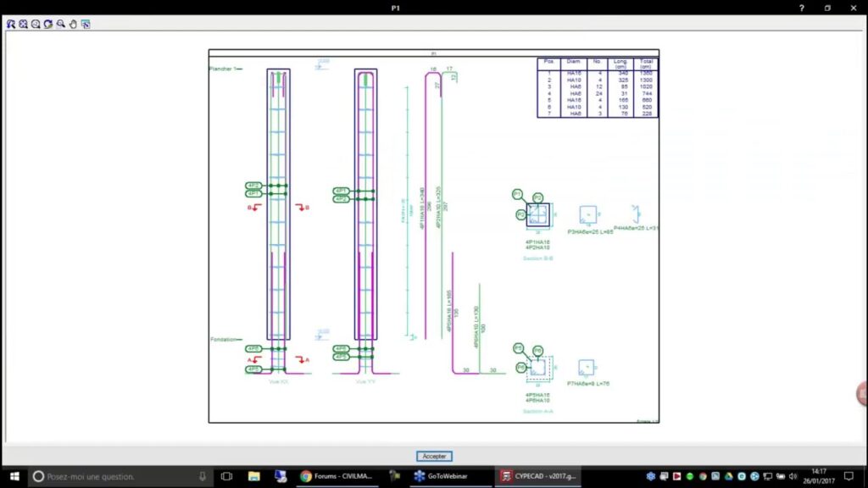Viewport: 868px width, 488px height.
Task: Open the Windows Start menu
Action: click(14, 477)
